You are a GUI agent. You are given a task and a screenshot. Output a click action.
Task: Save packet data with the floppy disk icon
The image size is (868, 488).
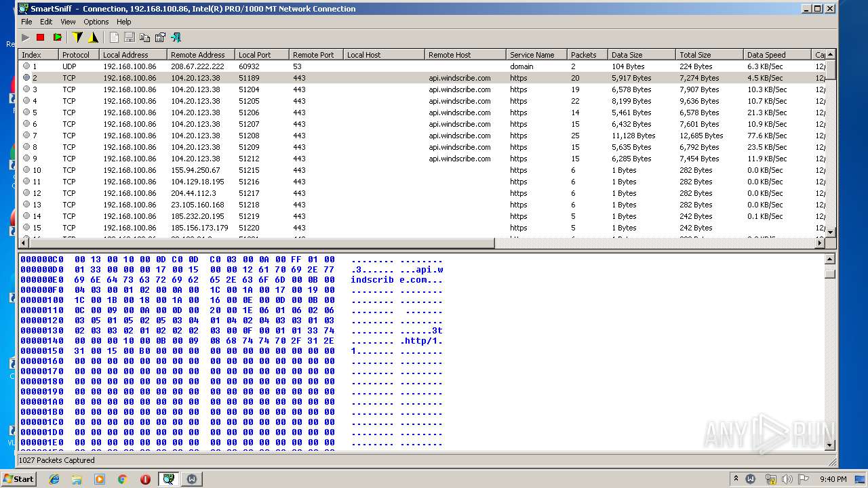click(130, 37)
